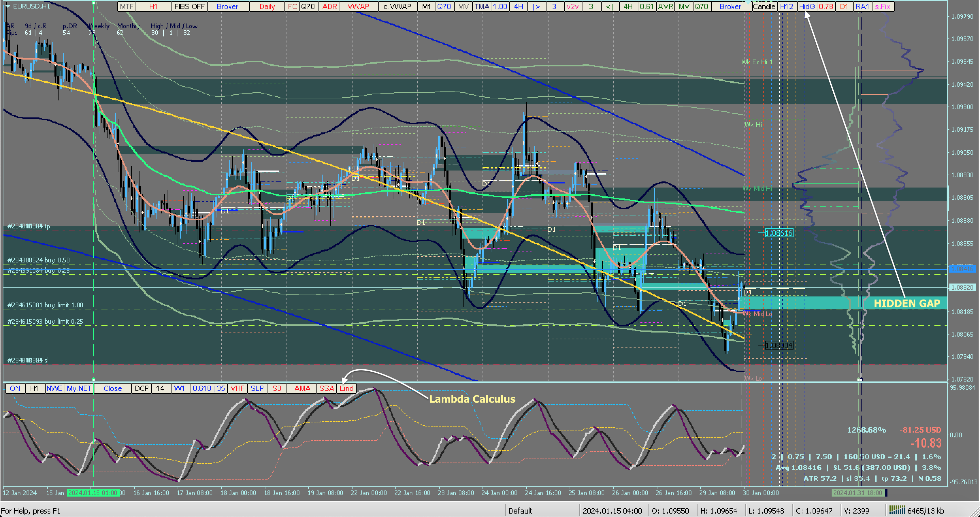Viewport: 980px width, 517px height.
Task: Click the My.NET indicator button
Action: point(79,388)
